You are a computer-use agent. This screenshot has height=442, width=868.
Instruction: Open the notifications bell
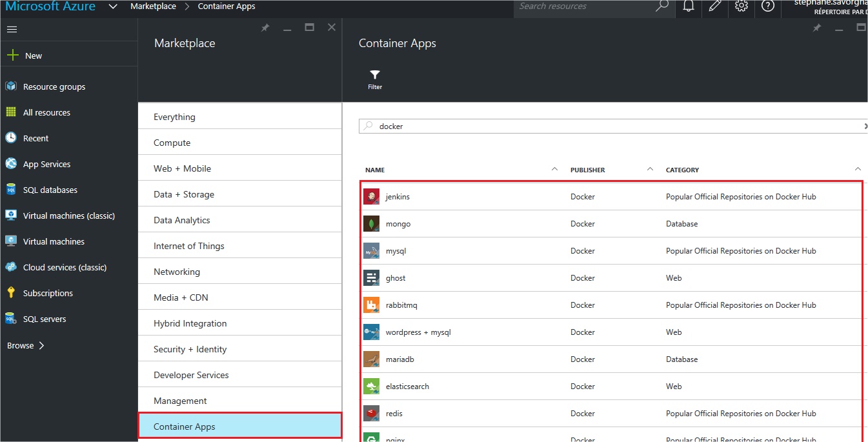pyautogui.click(x=689, y=6)
